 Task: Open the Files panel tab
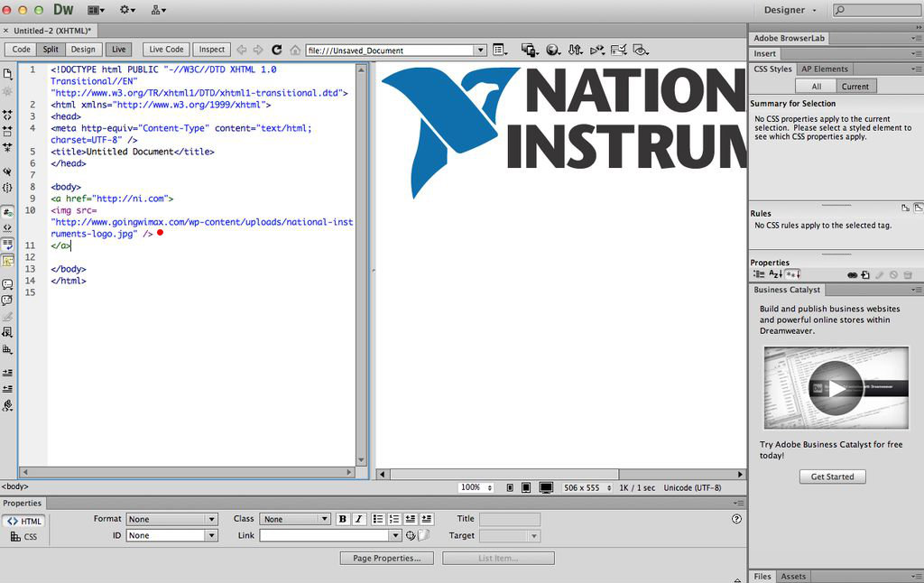(762, 577)
